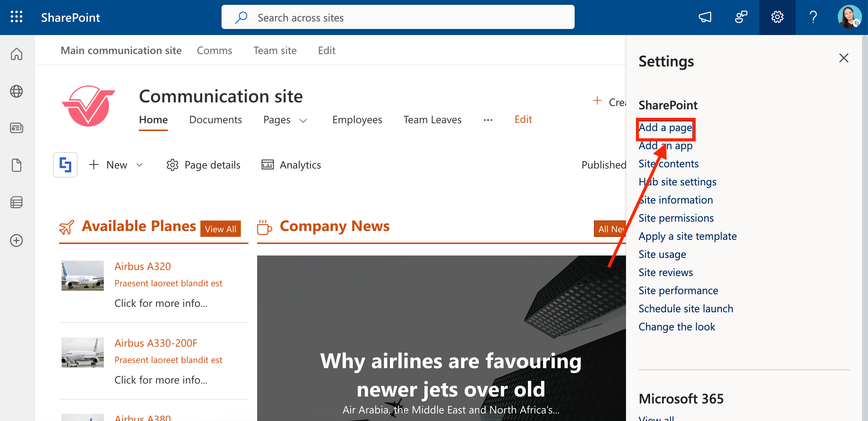This screenshot has height=421, width=868.
Task: Click the Communication site logo
Action: tap(88, 106)
